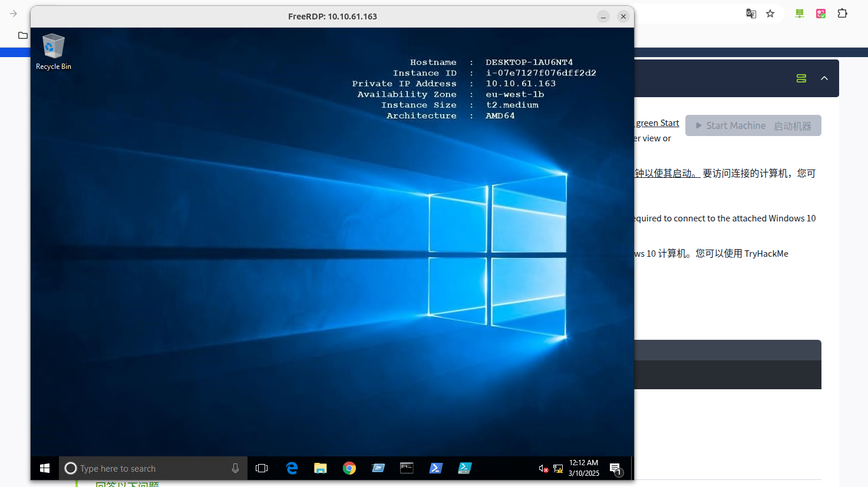Open the Windows Start menu

[45, 468]
